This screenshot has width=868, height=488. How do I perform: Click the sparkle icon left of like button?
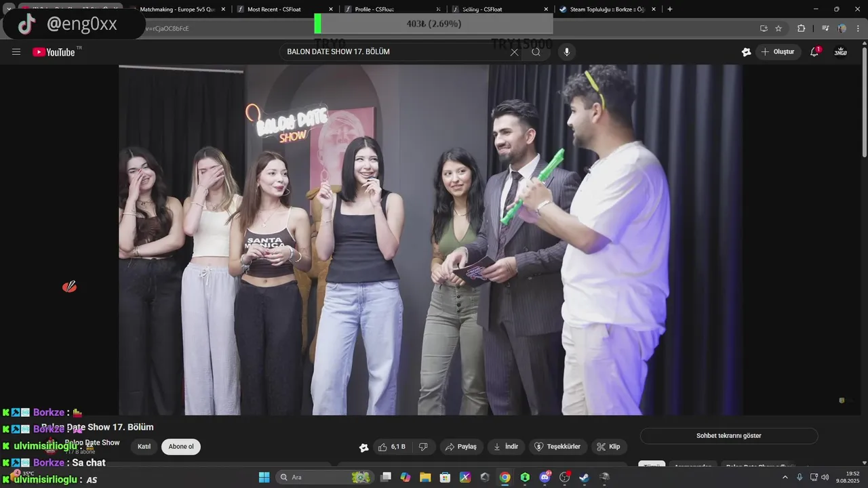(x=364, y=447)
